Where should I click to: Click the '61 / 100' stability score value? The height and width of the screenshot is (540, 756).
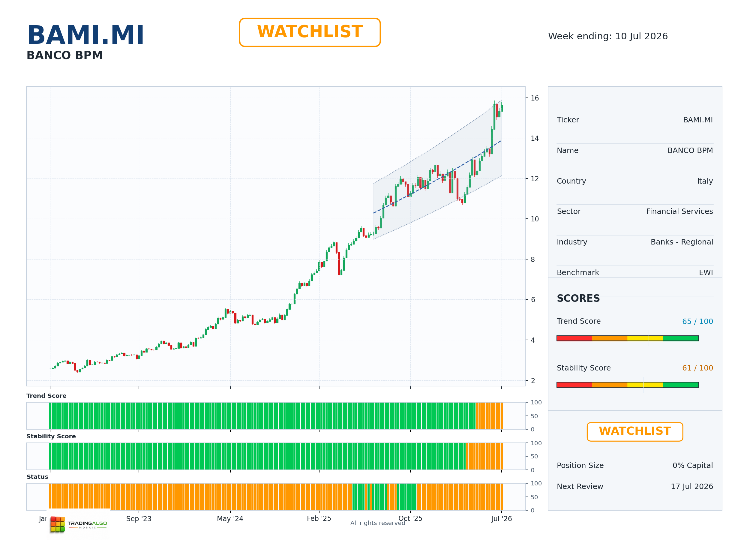click(x=697, y=368)
